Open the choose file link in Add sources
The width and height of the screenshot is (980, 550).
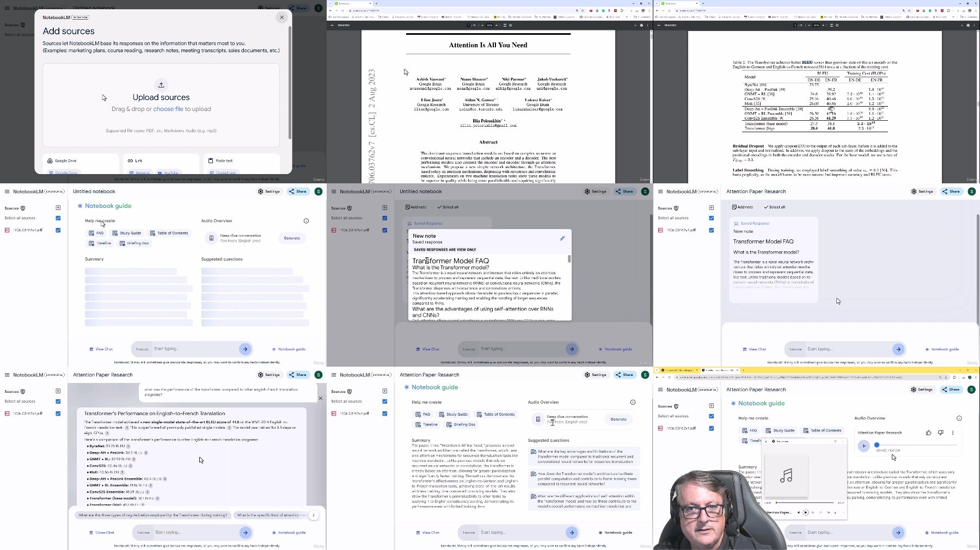point(168,109)
